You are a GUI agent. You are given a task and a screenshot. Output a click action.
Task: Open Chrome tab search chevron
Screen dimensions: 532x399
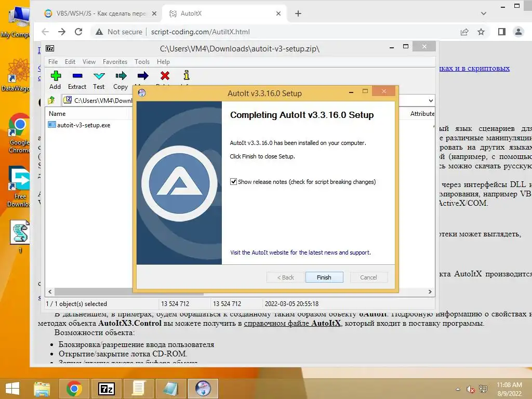484,14
